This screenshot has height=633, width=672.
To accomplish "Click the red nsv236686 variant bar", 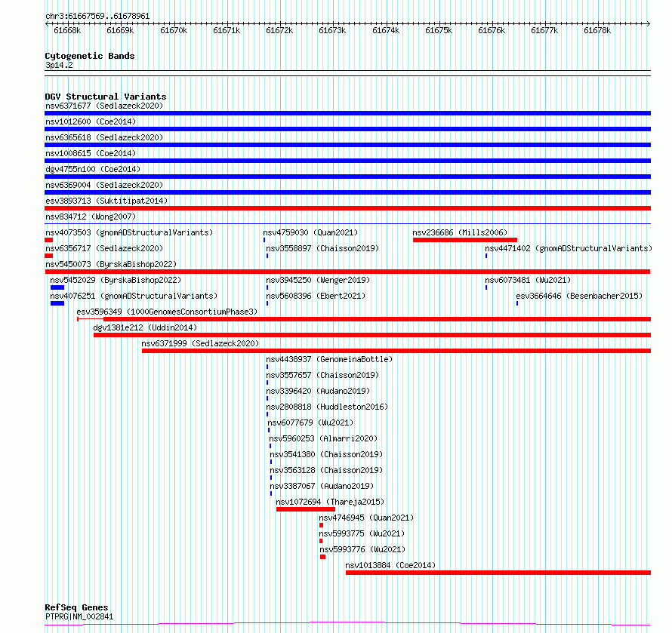I will pyautogui.click(x=465, y=240).
